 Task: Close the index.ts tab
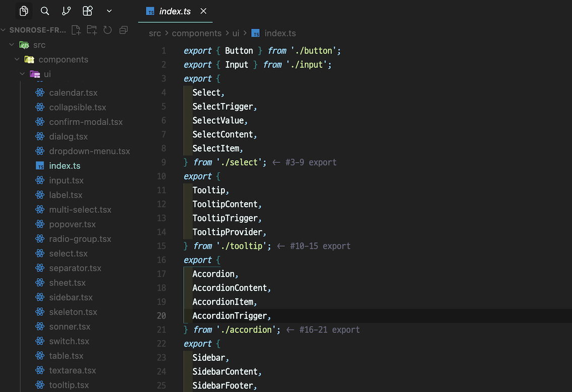[x=203, y=11]
